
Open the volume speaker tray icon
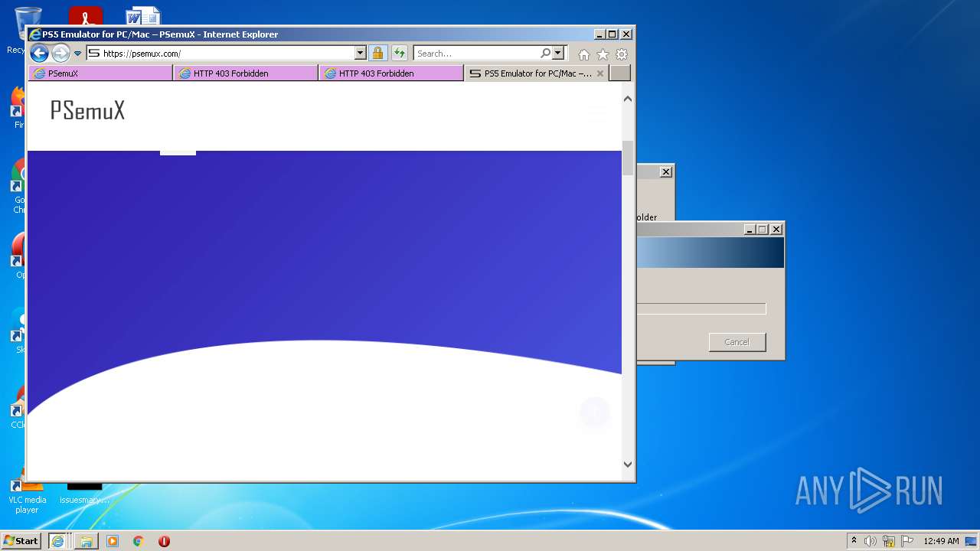(x=871, y=541)
